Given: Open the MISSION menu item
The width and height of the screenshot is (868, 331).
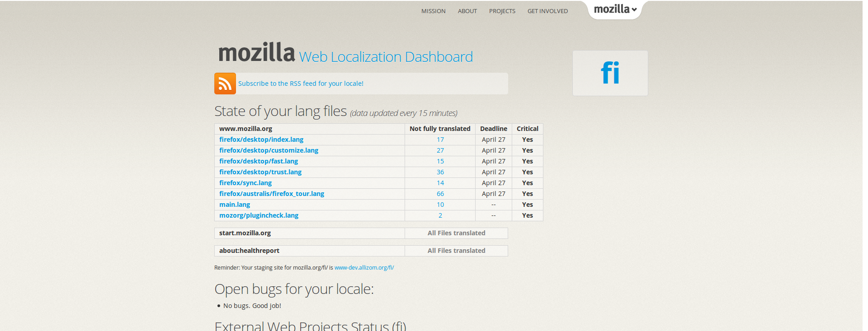Looking at the screenshot, I should [x=434, y=11].
